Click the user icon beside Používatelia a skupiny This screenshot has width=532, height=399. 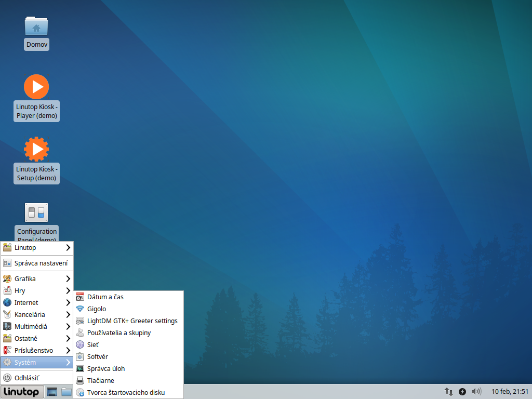[80, 333]
